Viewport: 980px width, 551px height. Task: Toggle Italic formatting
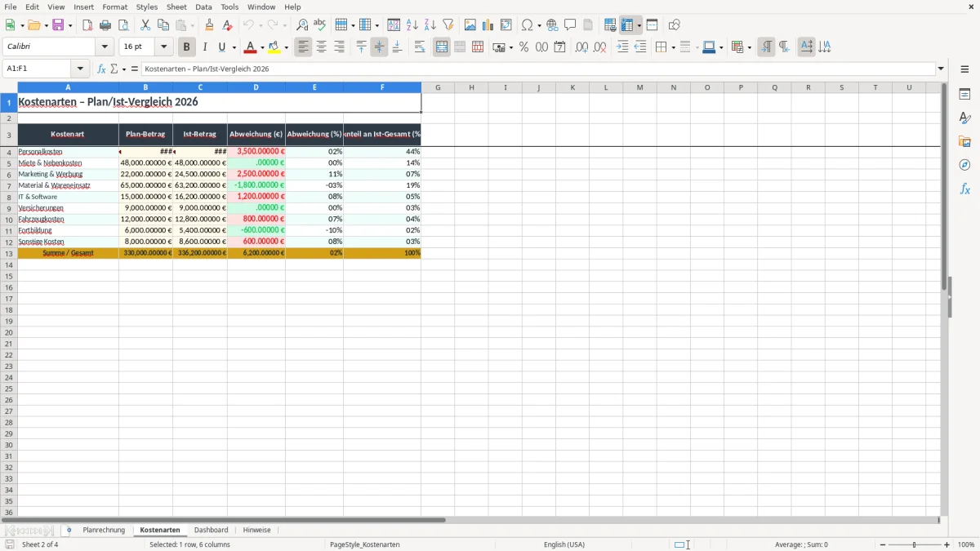(205, 47)
